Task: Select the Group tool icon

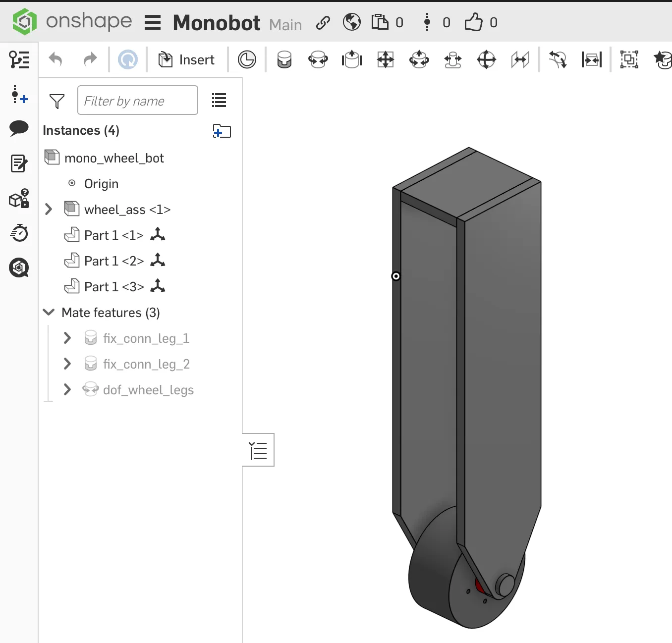Action: [x=629, y=60]
